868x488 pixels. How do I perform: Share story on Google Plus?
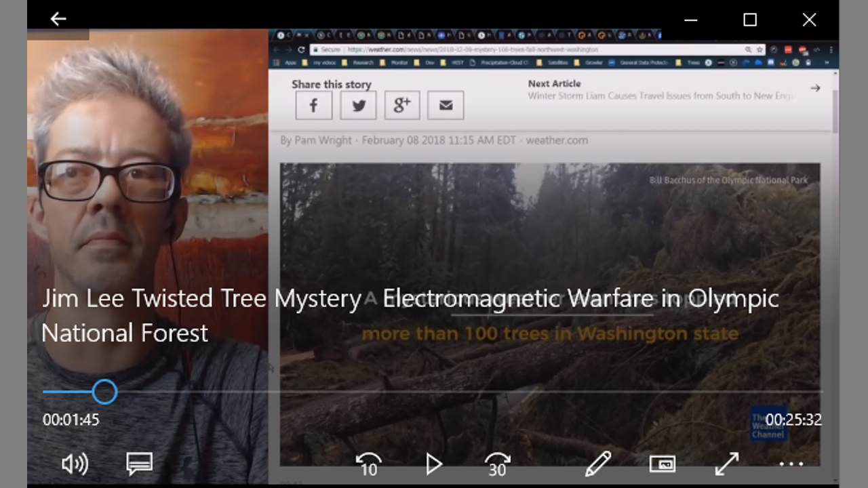[402, 105]
